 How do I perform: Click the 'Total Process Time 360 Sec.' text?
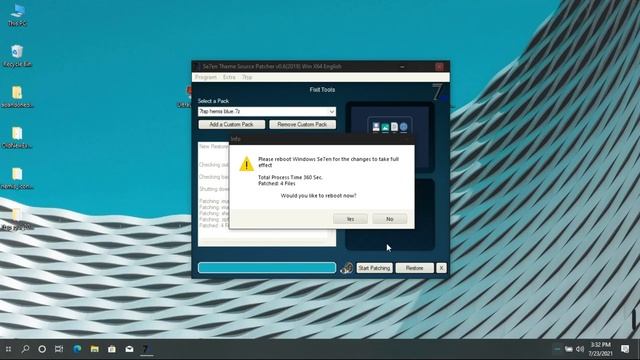(290, 178)
